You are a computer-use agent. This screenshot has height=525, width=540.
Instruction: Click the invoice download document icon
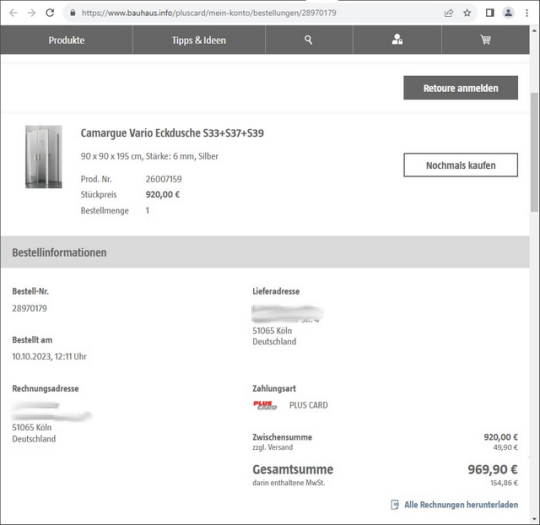point(395,505)
